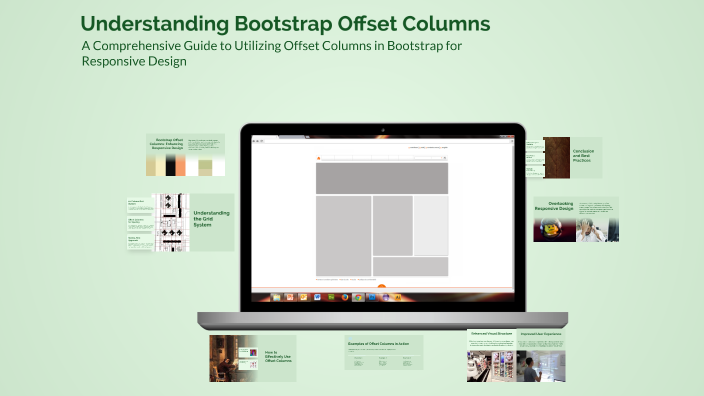This screenshot has height=396, width=704.
Task: Click the 'A Comprehensive Guide to Utilizing Offset Columns' subtitle
Action: pyautogui.click(x=272, y=53)
